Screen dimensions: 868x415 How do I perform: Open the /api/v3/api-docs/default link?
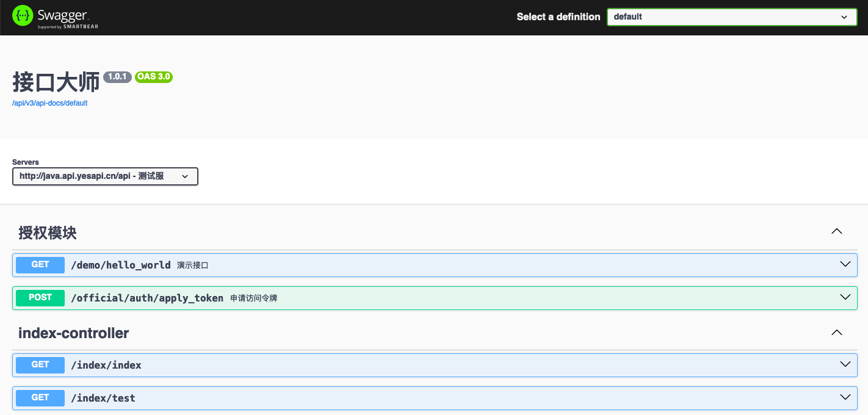[50, 103]
